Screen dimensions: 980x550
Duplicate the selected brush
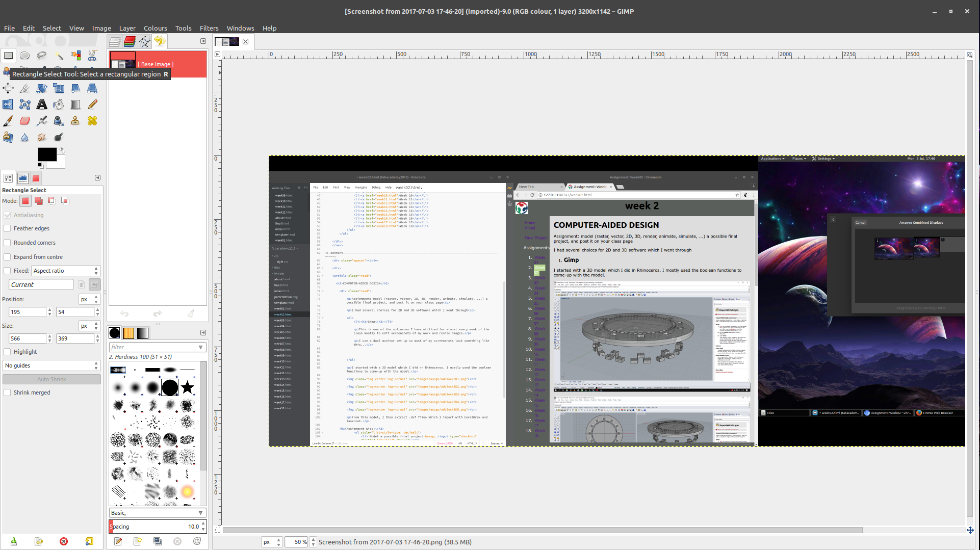pos(158,541)
